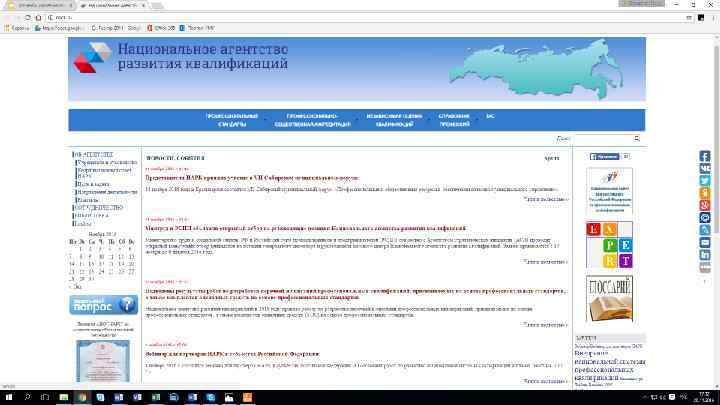Read full third news item link
This screenshot has width=720, height=405.
point(546,324)
